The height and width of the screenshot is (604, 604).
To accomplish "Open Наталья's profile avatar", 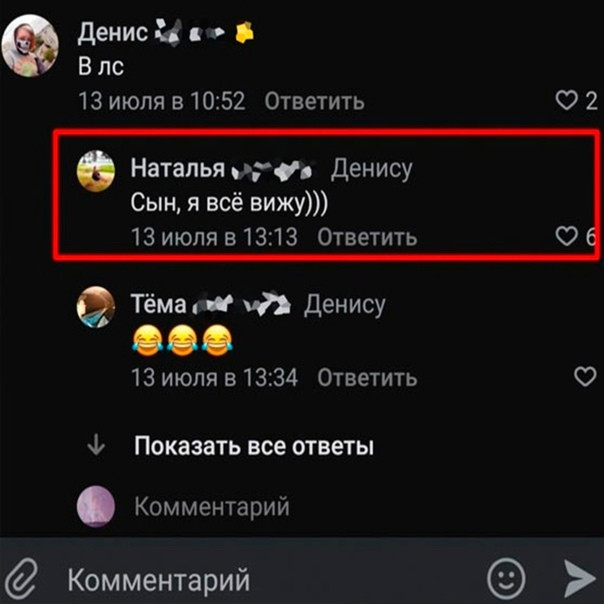I will pos(96,171).
